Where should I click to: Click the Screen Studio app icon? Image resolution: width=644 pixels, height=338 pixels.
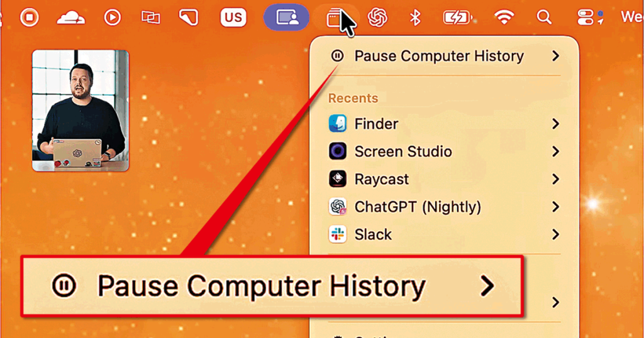338,151
